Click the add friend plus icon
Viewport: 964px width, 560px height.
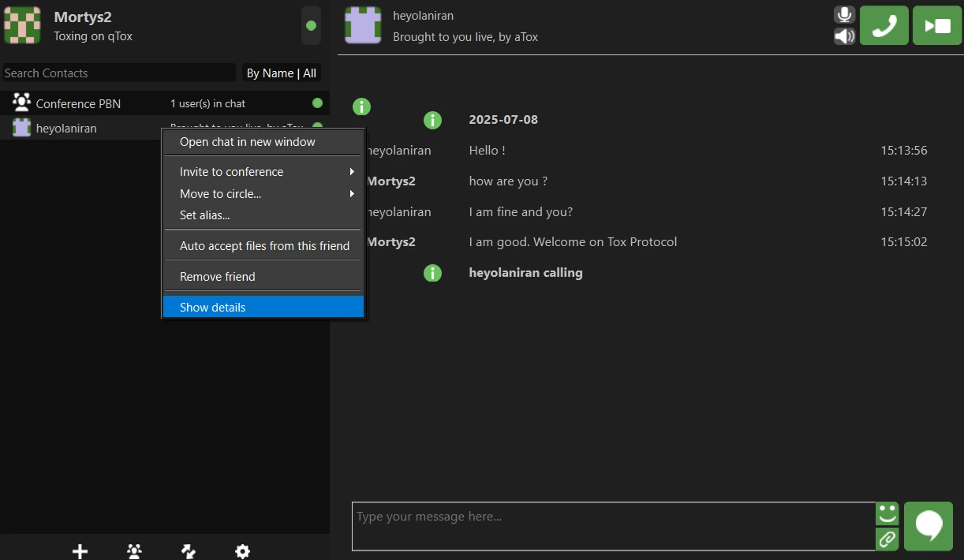(80, 551)
